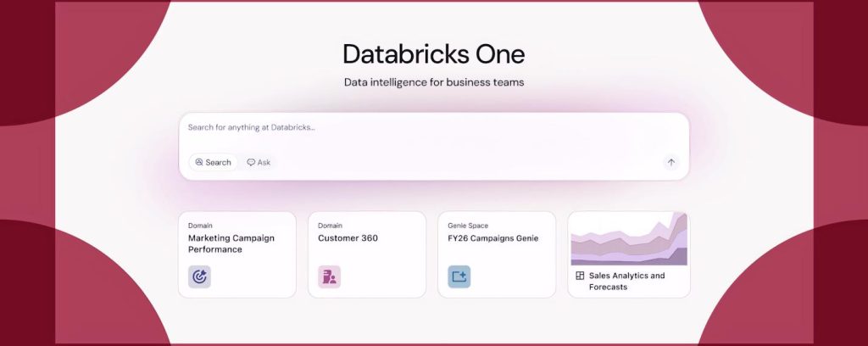Click the 'Databricks One' heading
868x346 pixels.
433,54
